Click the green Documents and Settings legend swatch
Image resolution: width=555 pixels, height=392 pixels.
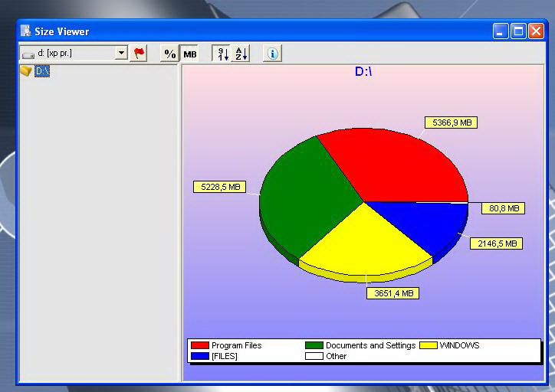pyautogui.click(x=314, y=345)
